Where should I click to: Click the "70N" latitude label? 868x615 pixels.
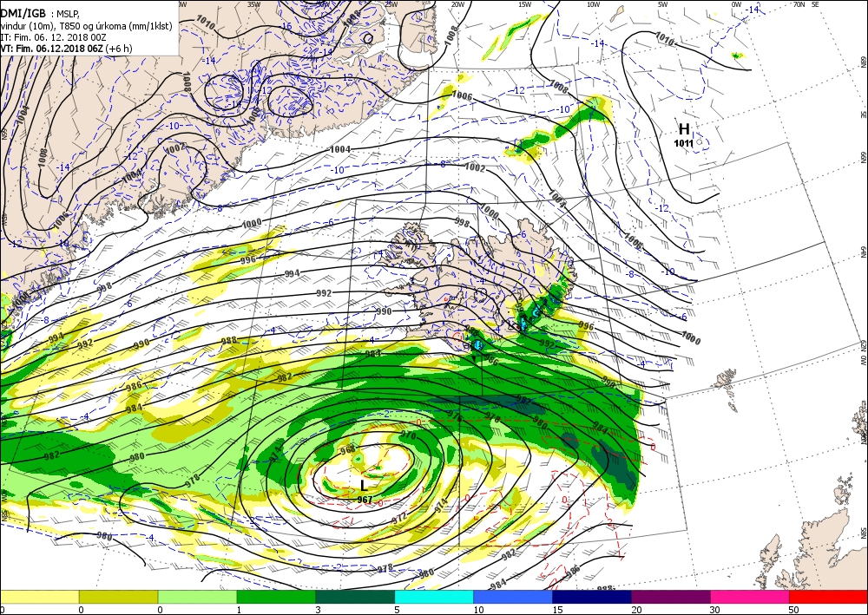(x=799, y=3)
